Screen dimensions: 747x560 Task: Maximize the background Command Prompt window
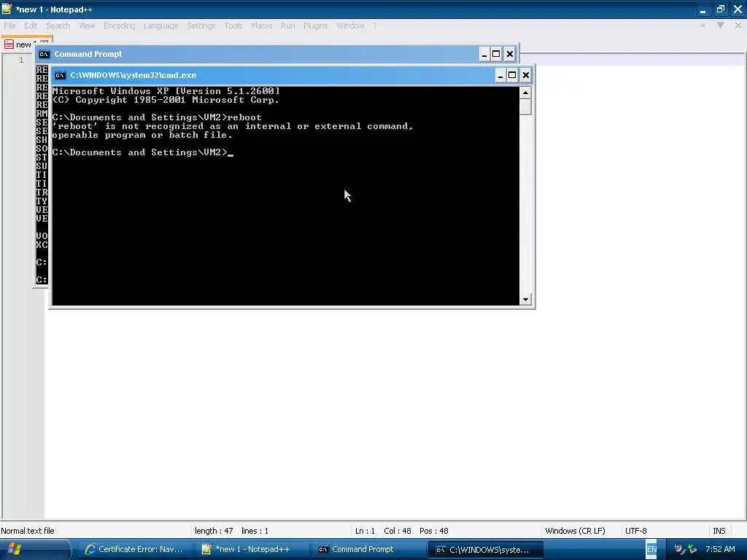coord(496,54)
